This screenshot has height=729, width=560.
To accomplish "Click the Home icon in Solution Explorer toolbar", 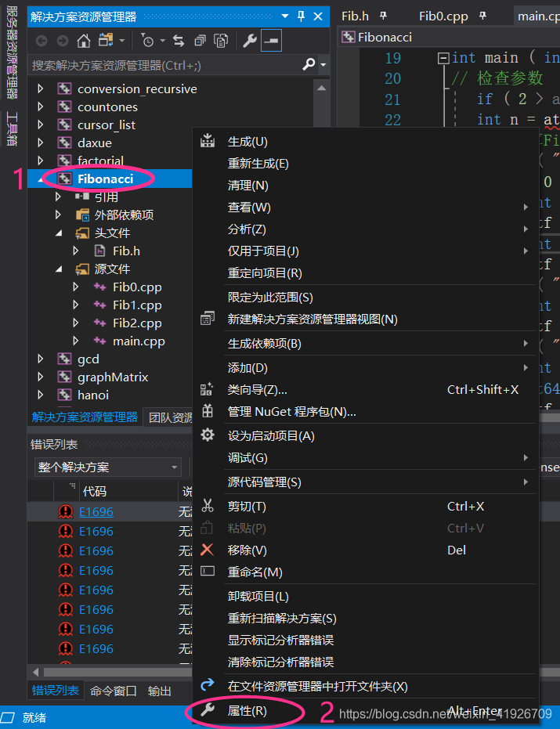I will [x=84, y=41].
